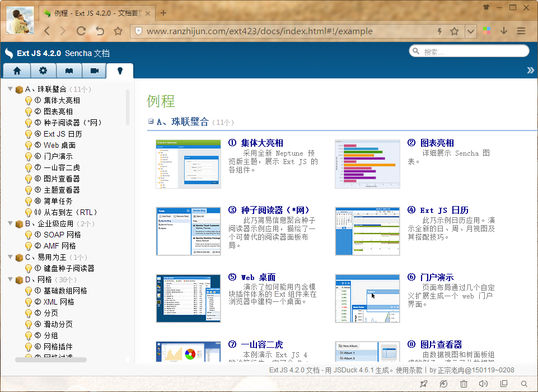Select ① SOAP 网格 tree item
Screen dimensions: 538x392
pyautogui.click(x=58, y=235)
